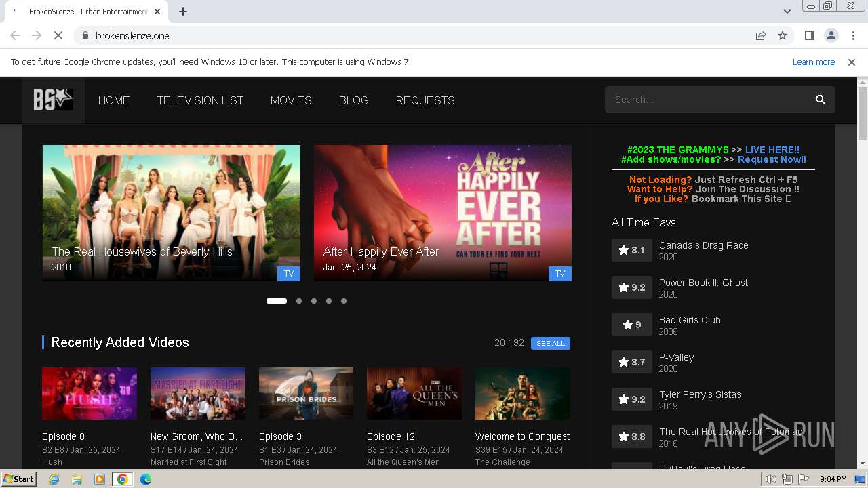Select first carousel slide indicator
868x488 pixels.
coord(276,301)
